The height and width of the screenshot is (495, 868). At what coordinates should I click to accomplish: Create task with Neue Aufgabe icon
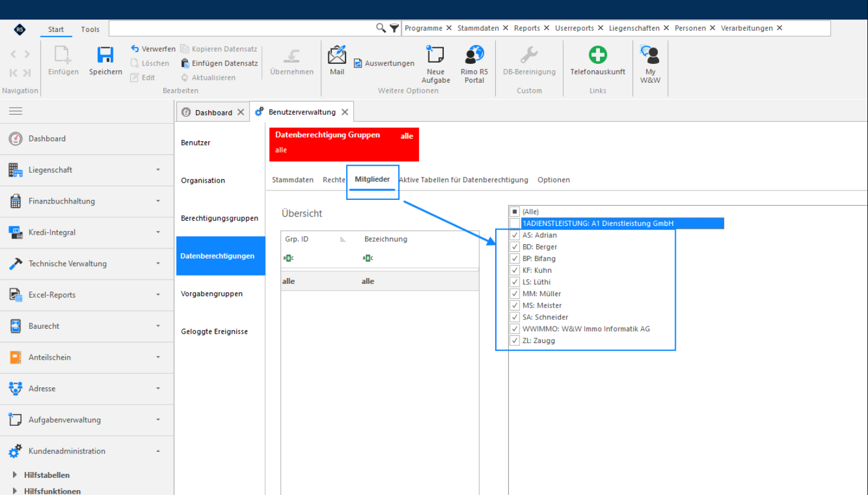pos(435,54)
